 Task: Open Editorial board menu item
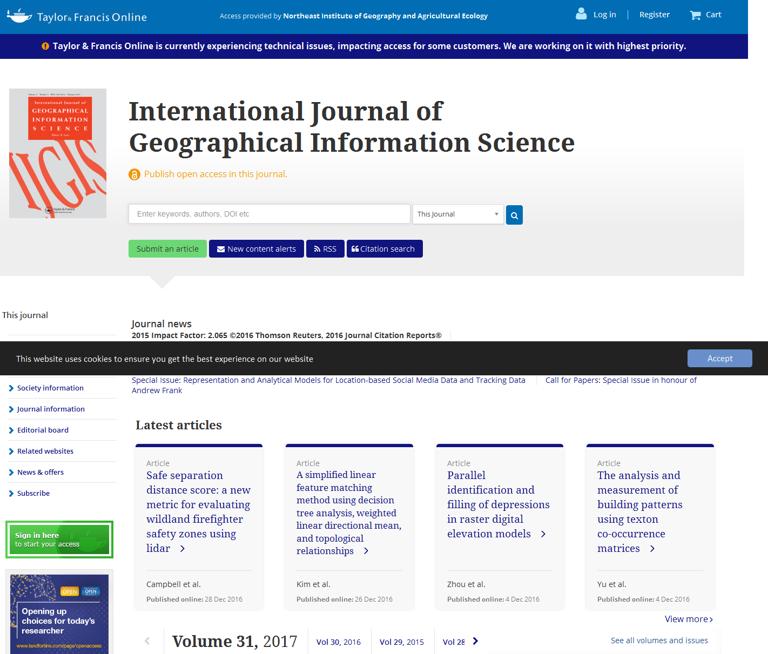[x=43, y=430]
